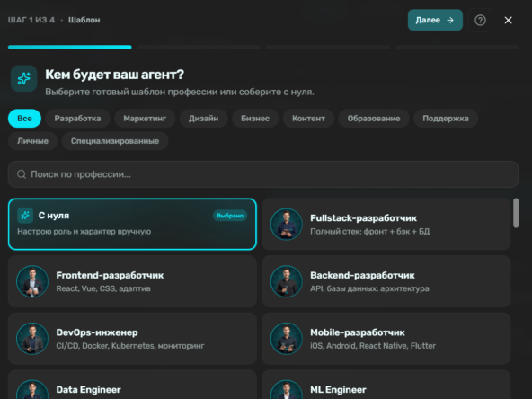
Task: Click the React, Vue, CSS, адаптив description
Action: (x=103, y=288)
